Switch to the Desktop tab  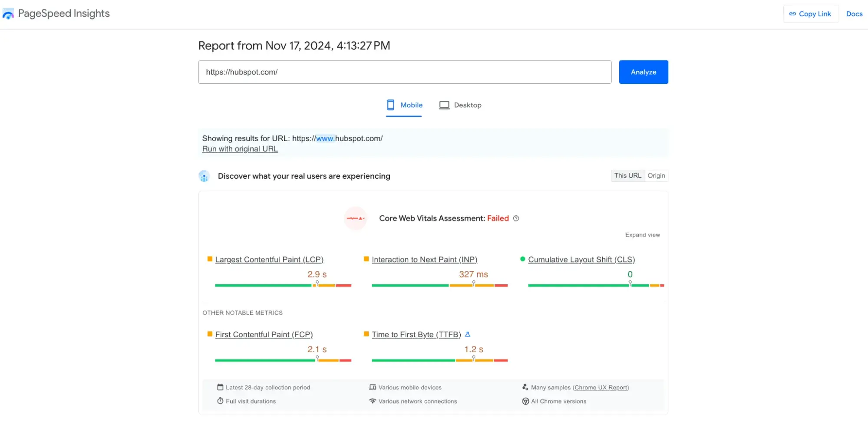click(460, 105)
